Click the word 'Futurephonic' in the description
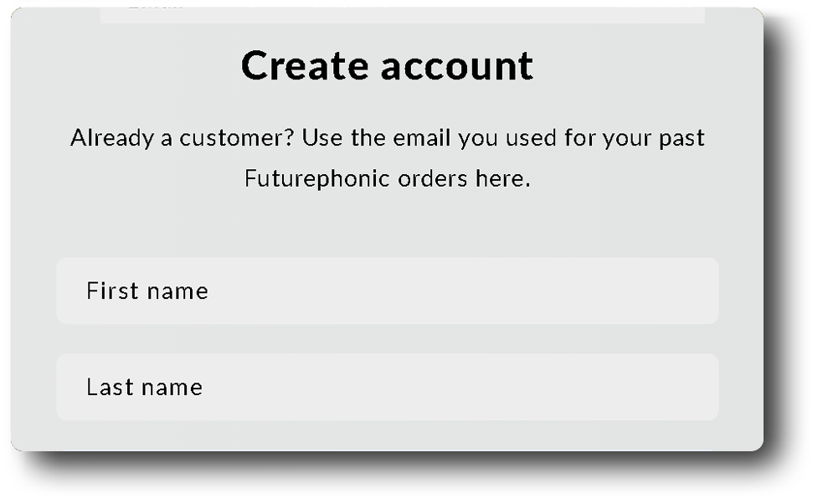Screen dimensions: 828x504 coord(316,178)
